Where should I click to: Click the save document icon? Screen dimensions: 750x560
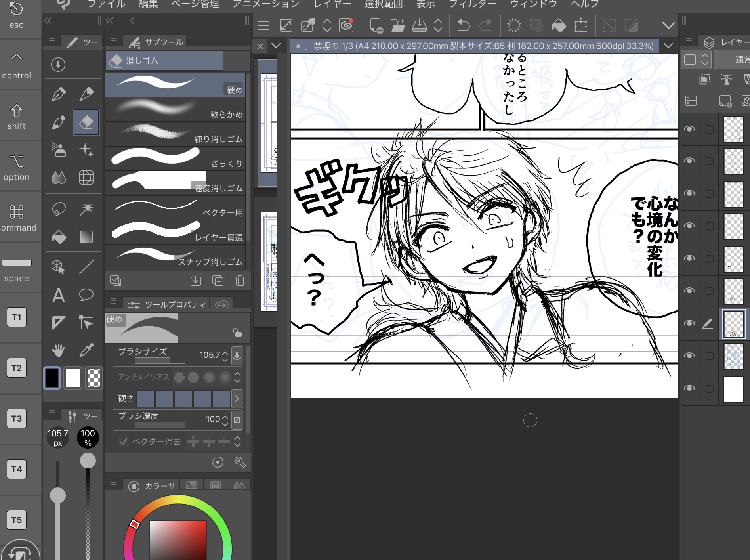tap(419, 26)
